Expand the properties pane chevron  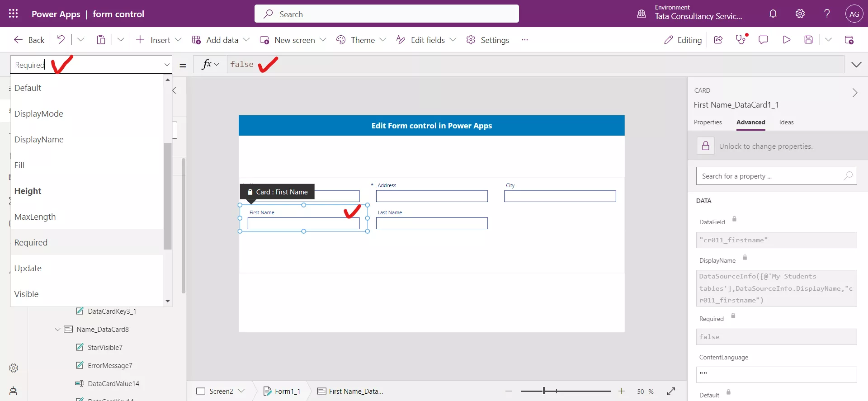coord(854,93)
